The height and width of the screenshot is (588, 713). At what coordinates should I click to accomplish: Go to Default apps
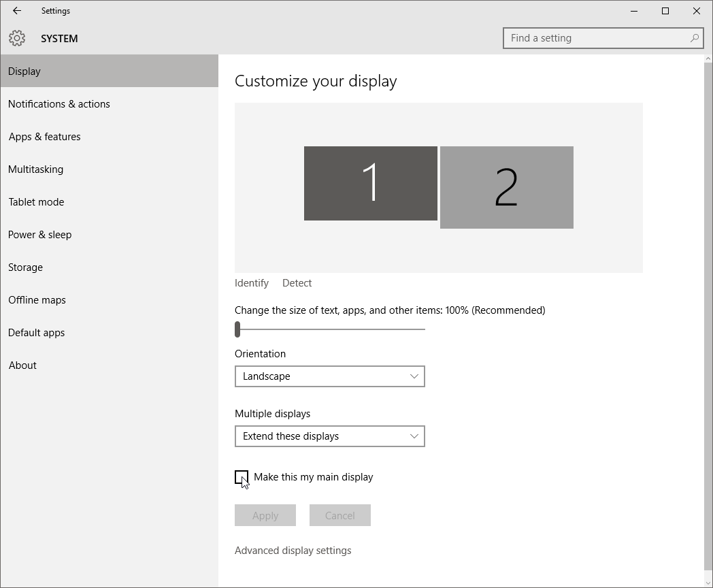click(109, 333)
